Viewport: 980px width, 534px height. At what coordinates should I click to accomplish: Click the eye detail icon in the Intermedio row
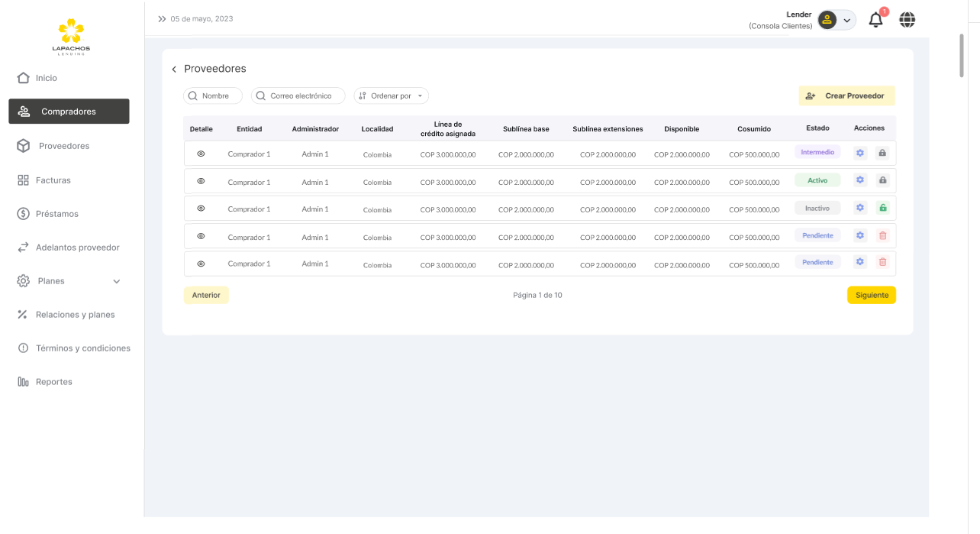click(201, 154)
